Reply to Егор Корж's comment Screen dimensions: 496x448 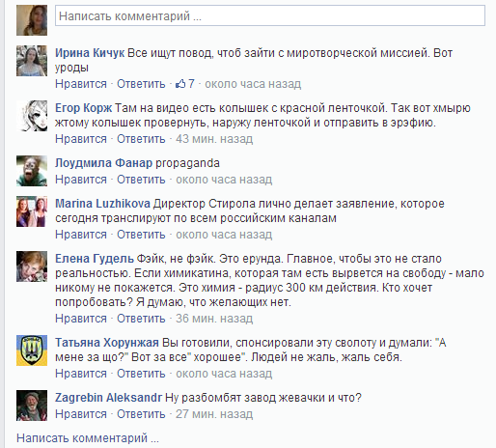(x=141, y=139)
